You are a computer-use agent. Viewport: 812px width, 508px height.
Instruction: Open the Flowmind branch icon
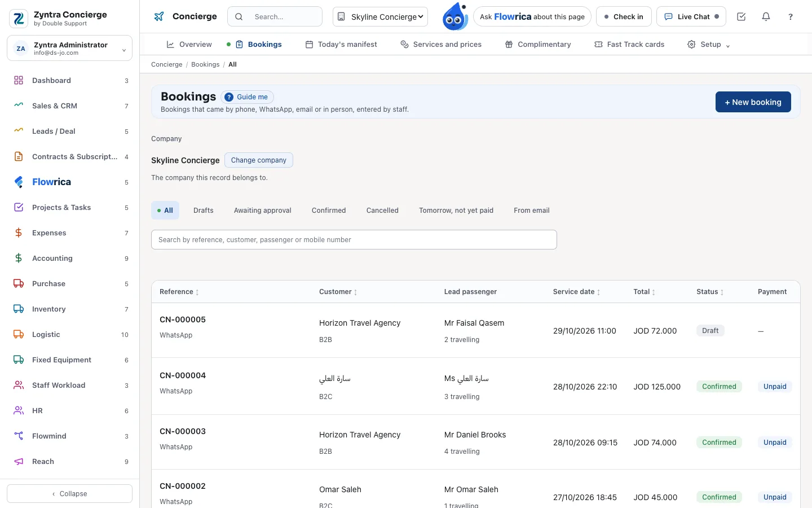click(19, 436)
